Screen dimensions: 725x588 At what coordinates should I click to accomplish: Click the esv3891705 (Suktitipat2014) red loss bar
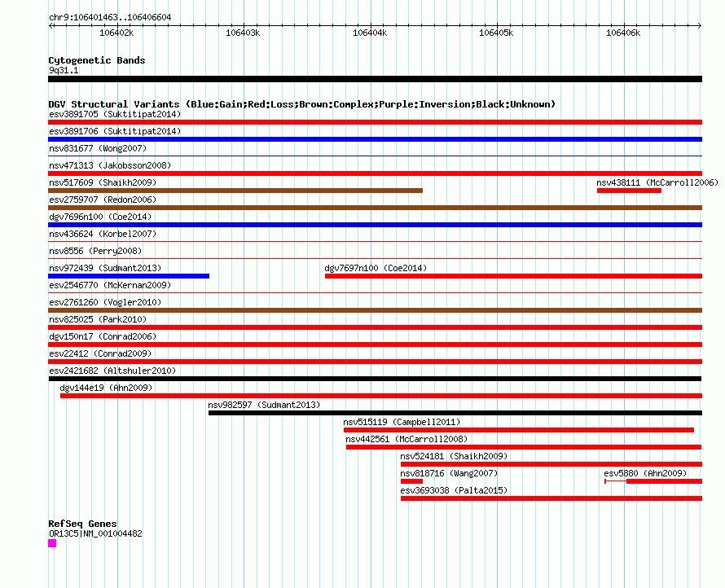(x=375, y=122)
